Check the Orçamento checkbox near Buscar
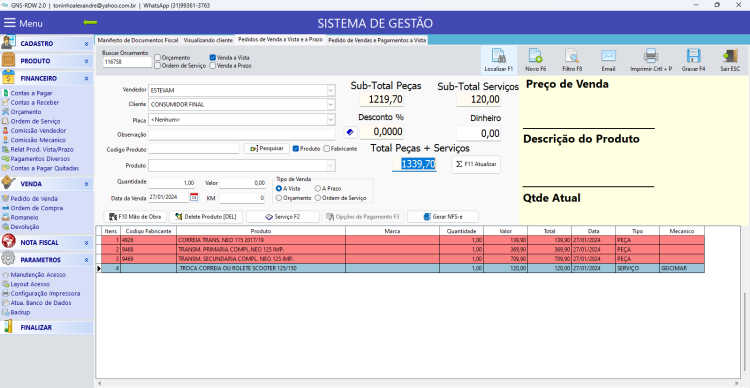The image size is (750, 388). coord(157,57)
